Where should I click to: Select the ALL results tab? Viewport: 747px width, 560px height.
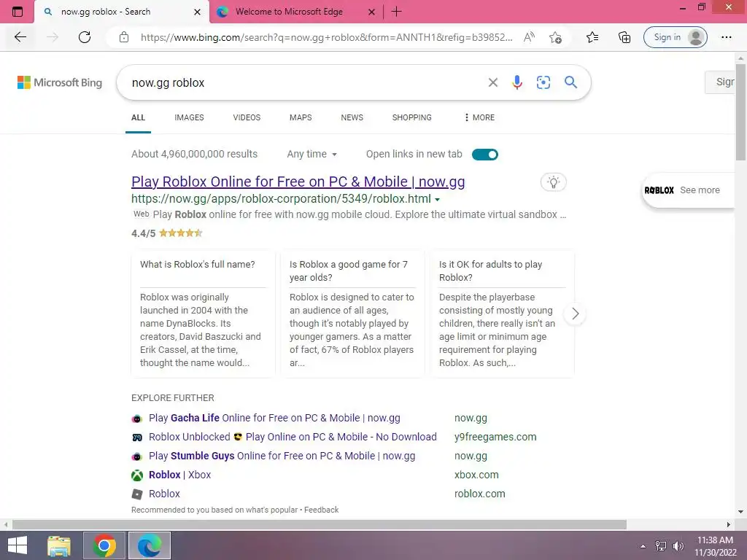138,117
